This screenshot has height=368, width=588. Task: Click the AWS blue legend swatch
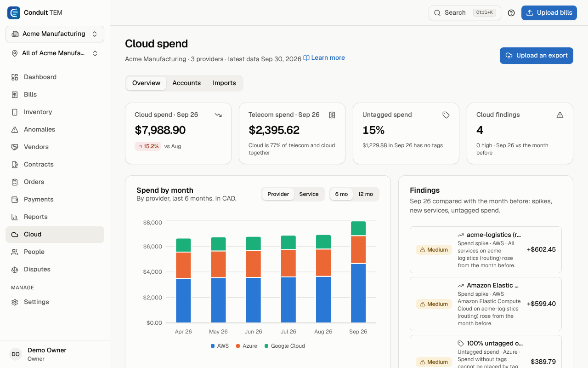click(213, 346)
